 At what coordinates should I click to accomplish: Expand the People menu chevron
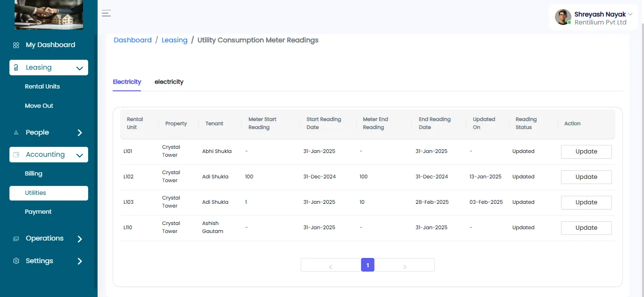coord(80,133)
